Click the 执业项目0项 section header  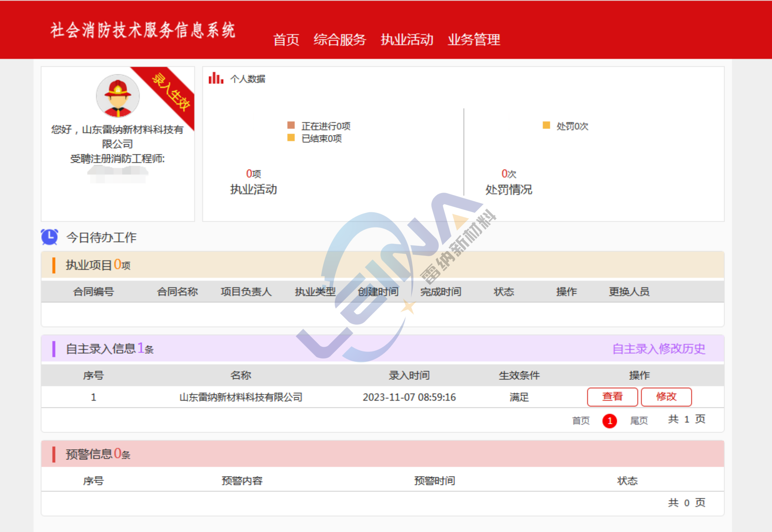(x=383, y=265)
